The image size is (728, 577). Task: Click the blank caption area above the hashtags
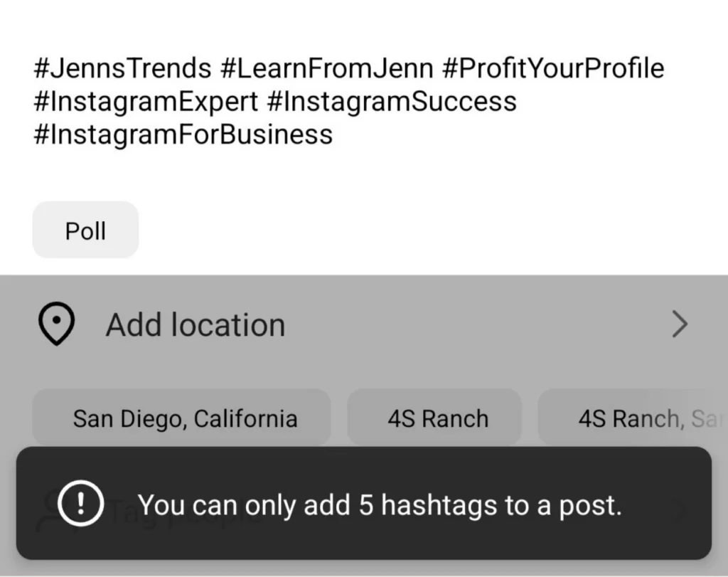(x=355, y=25)
